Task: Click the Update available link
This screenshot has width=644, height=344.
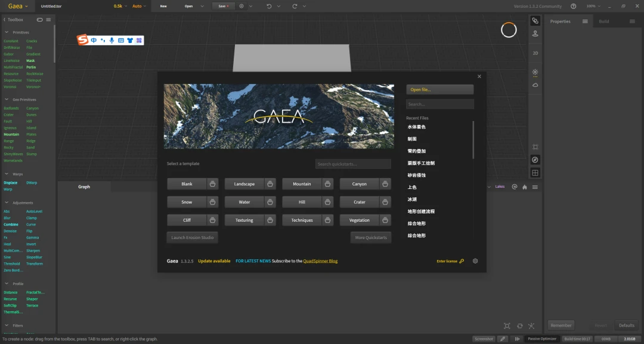Action: click(x=214, y=261)
